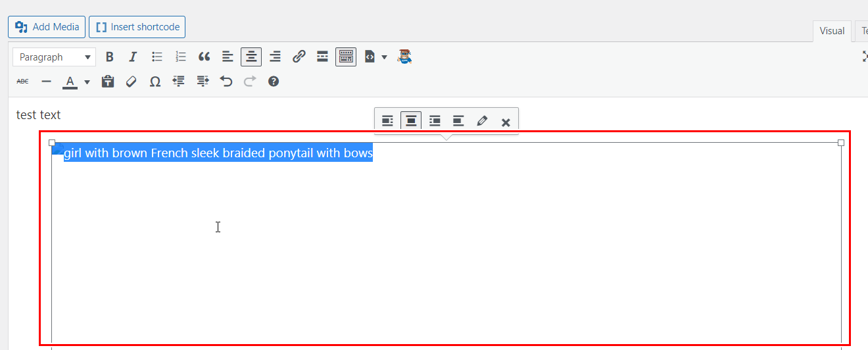Align the selected image left
868x350 pixels.
point(387,121)
